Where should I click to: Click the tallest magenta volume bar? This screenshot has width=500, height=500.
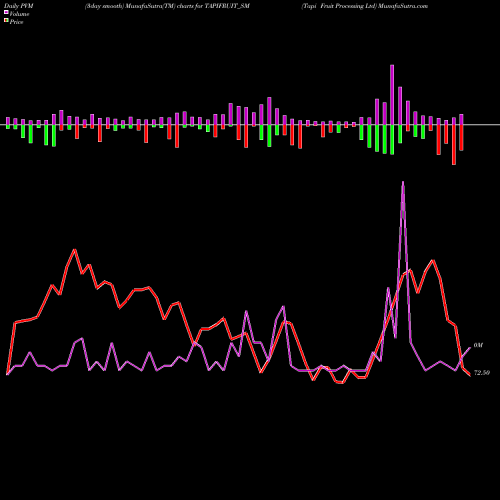pyautogui.click(x=392, y=95)
